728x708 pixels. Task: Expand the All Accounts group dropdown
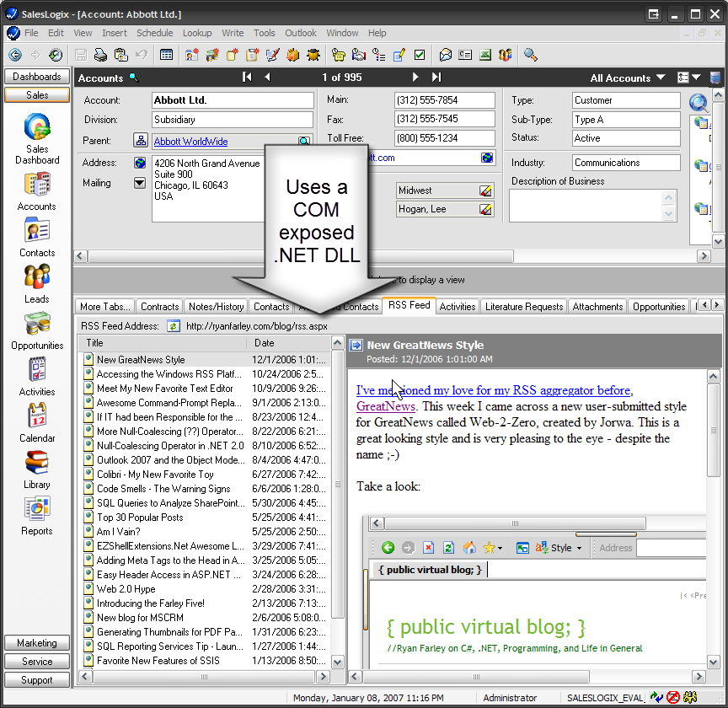(661, 77)
